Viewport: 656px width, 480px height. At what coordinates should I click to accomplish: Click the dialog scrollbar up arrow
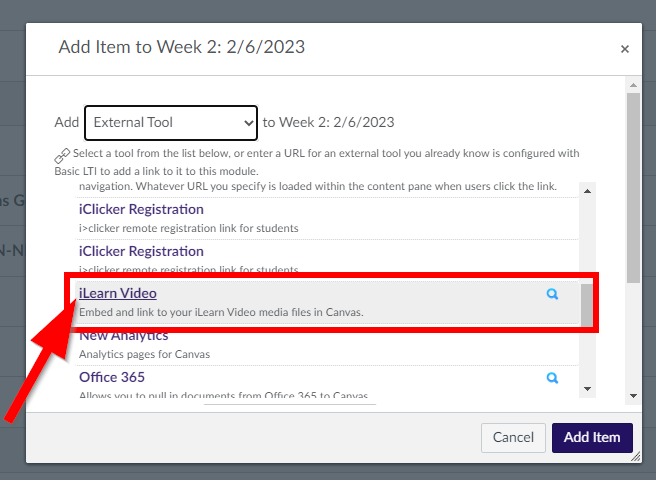point(633,85)
